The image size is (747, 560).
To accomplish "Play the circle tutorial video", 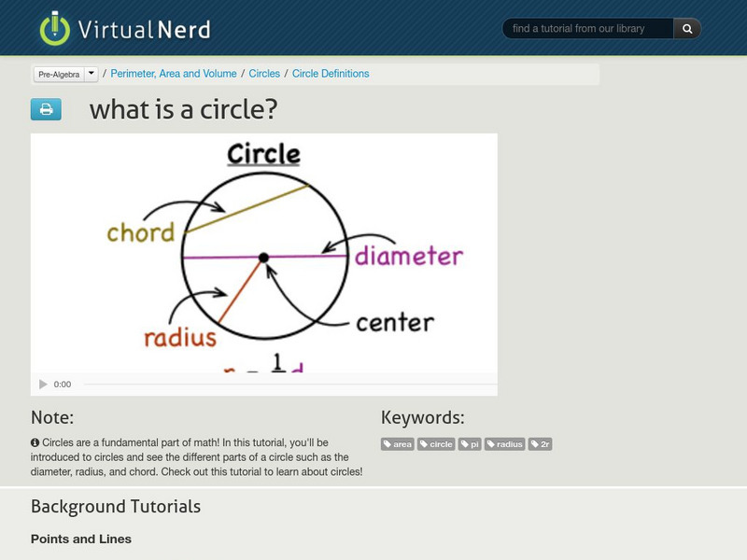I will 43,385.
